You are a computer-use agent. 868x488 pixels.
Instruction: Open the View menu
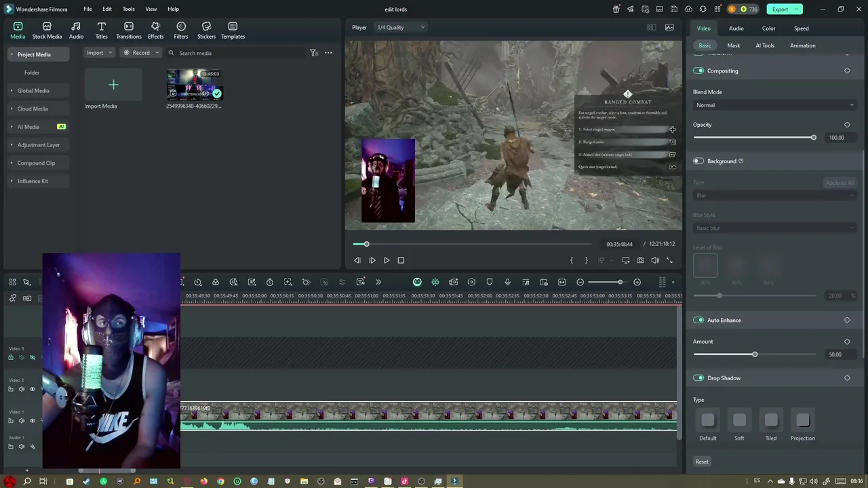pyautogui.click(x=151, y=9)
